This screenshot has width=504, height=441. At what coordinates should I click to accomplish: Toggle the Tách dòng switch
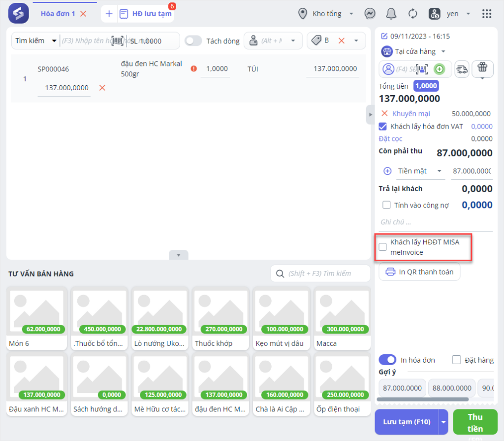click(193, 41)
